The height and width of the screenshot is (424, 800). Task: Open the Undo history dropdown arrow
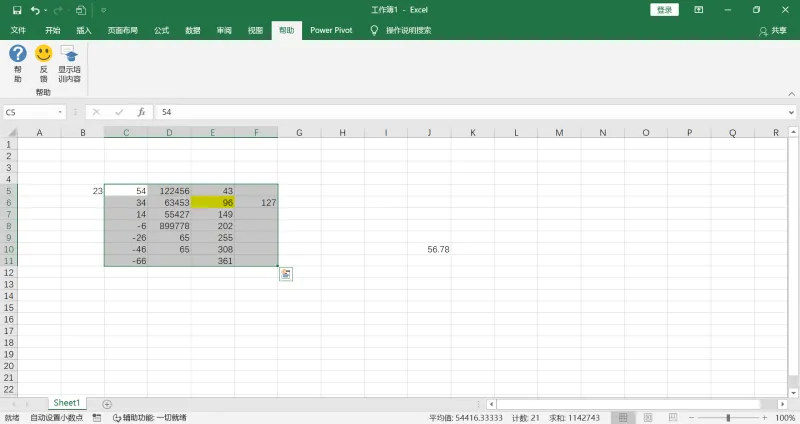click(x=45, y=10)
